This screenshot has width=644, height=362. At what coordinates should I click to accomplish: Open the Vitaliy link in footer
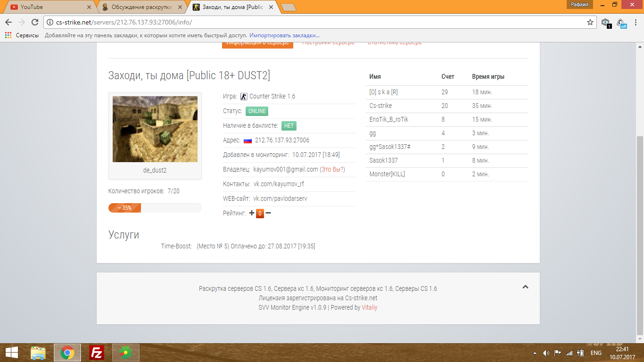(370, 307)
